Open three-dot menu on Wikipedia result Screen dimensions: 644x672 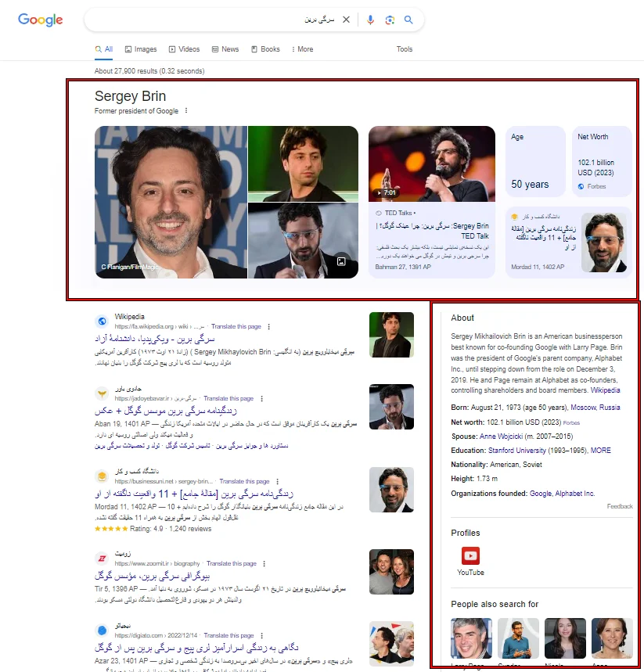(x=269, y=326)
